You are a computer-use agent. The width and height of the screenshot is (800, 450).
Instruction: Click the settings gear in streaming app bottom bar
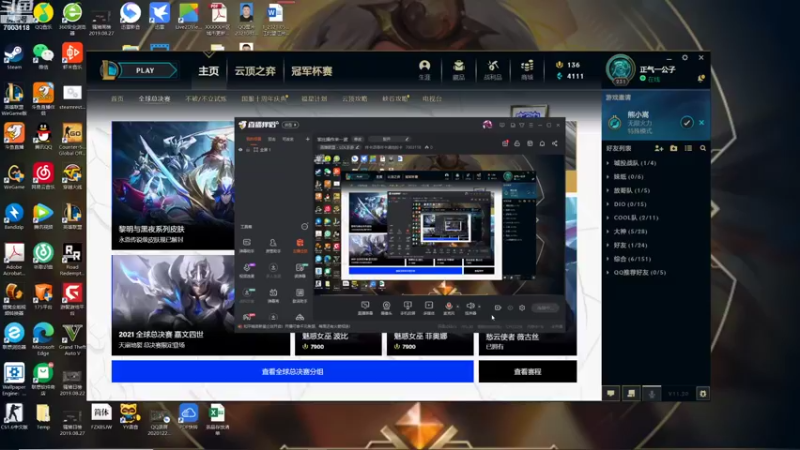[522, 308]
